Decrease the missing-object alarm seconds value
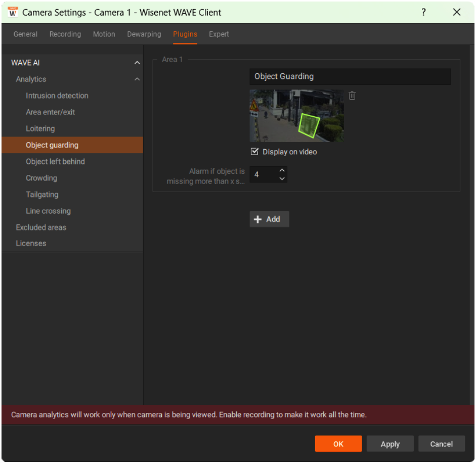The image size is (476, 463). [x=282, y=178]
